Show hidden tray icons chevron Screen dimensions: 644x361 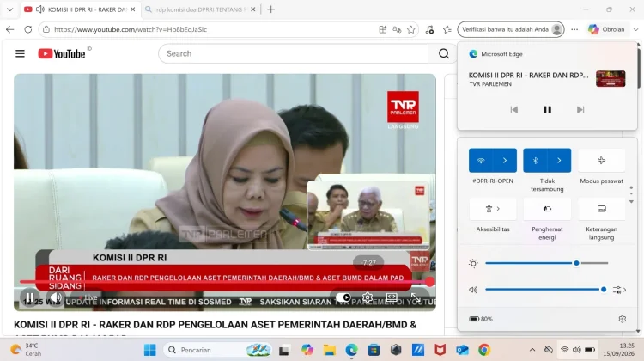[x=532, y=350]
